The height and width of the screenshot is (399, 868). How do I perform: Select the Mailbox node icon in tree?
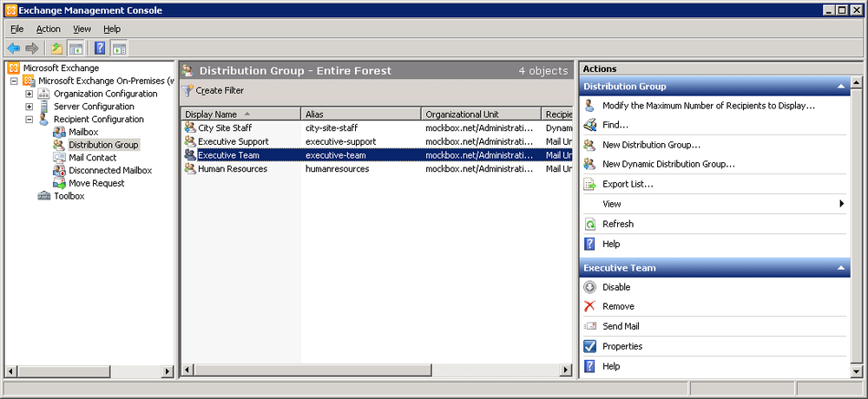(x=59, y=132)
